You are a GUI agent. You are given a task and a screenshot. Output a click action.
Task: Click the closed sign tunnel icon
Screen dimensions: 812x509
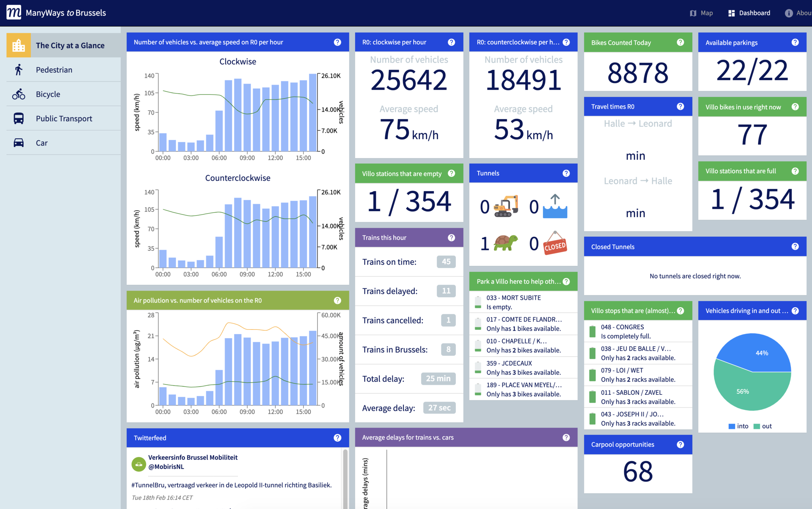pos(555,244)
